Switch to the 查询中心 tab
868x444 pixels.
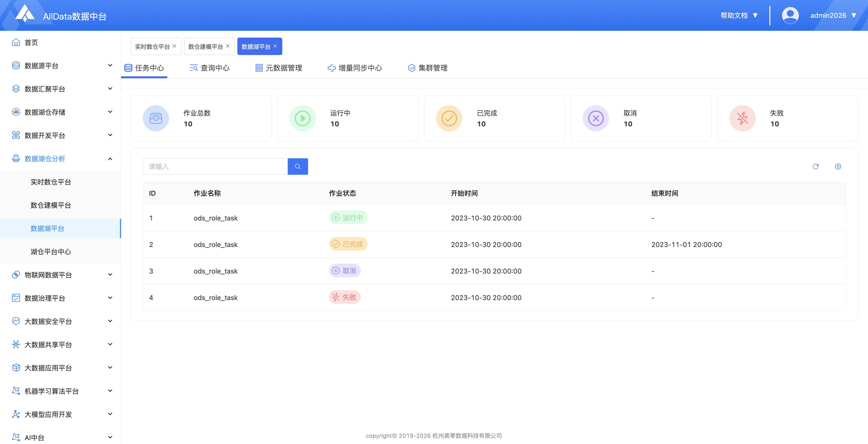click(x=209, y=68)
